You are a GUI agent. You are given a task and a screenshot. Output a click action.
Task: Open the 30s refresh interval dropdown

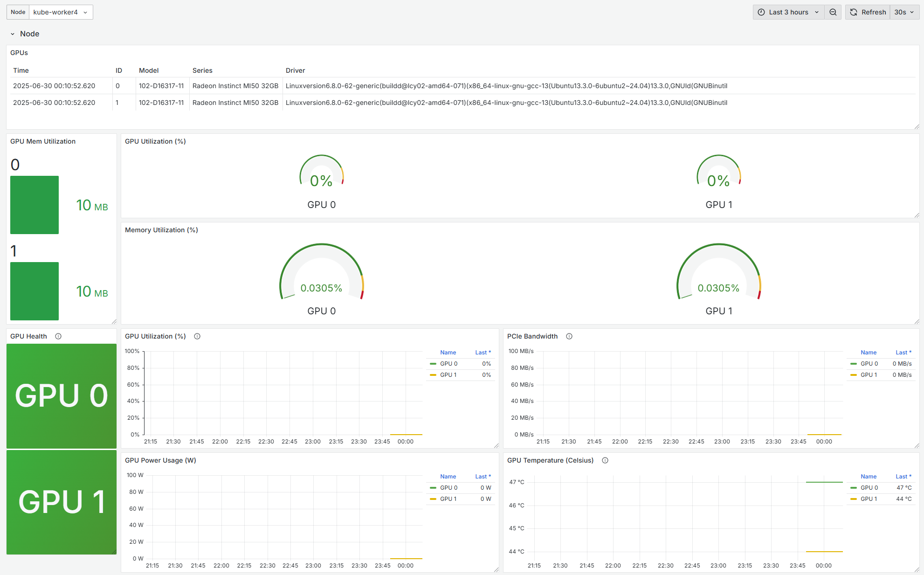(904, 12)
